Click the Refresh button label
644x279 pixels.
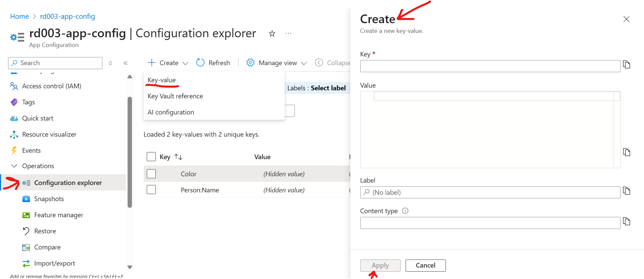[219, 63]
